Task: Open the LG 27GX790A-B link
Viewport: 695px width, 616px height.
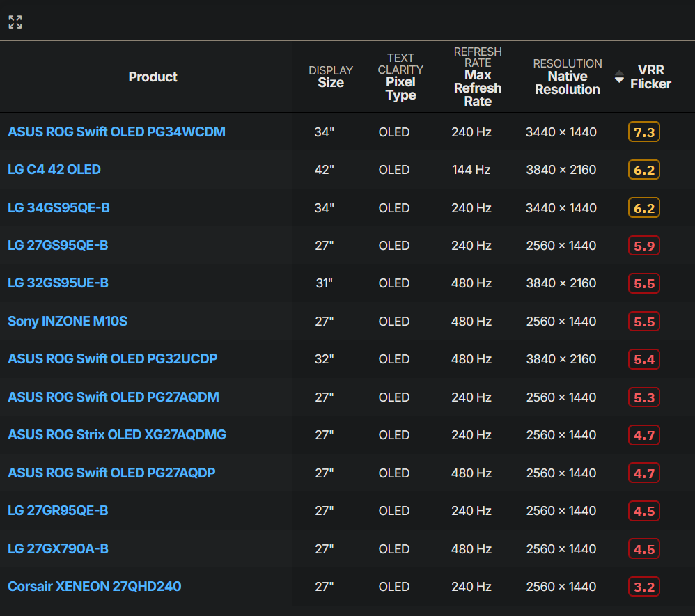Action: point(58,548)
